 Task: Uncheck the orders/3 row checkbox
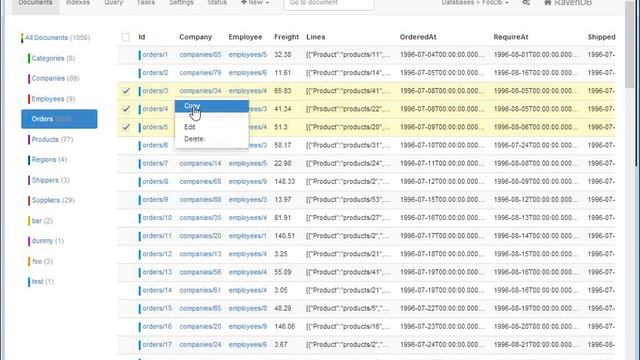click(x=126, y=91)
